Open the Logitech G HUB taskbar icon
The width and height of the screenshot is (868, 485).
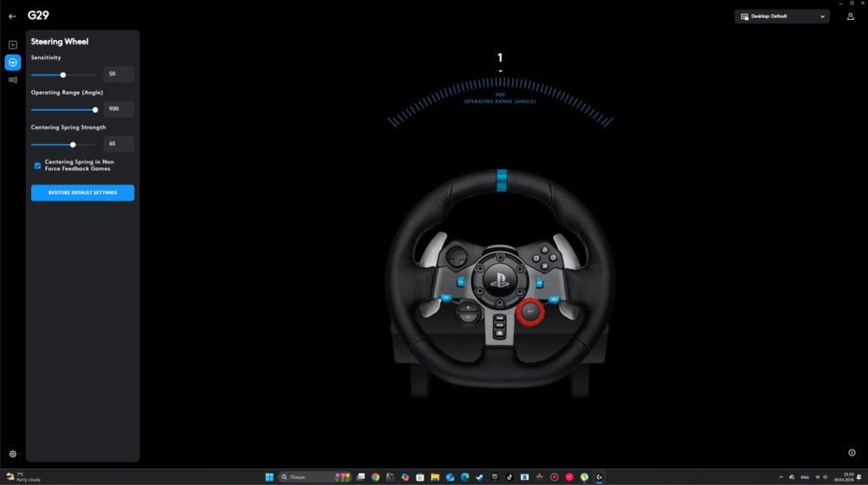[599, 476]
